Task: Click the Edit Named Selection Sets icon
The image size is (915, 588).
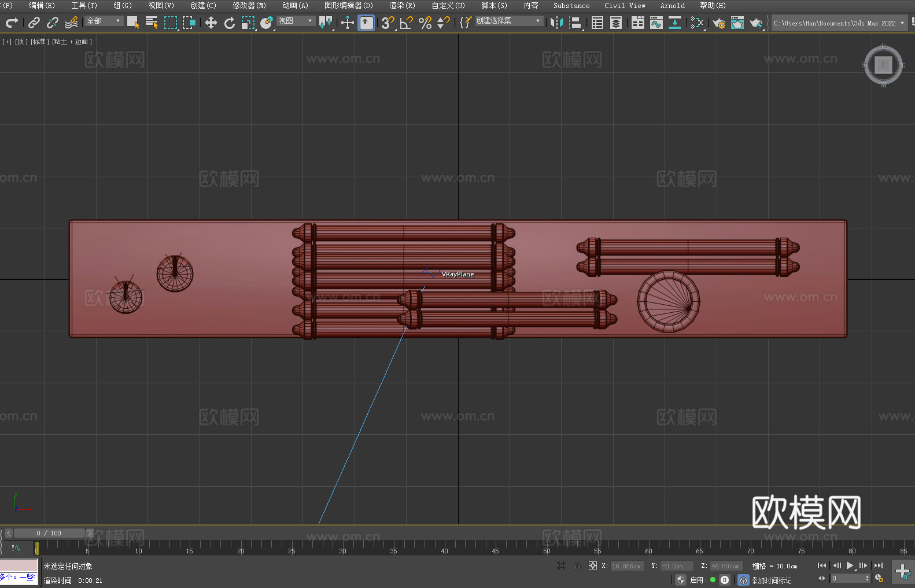Action: (466, 23)
